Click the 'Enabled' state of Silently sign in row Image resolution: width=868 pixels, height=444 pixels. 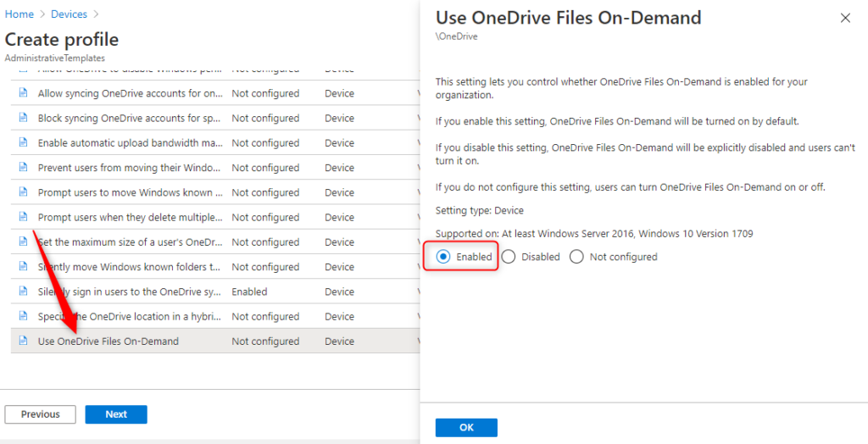pos(249,291)
